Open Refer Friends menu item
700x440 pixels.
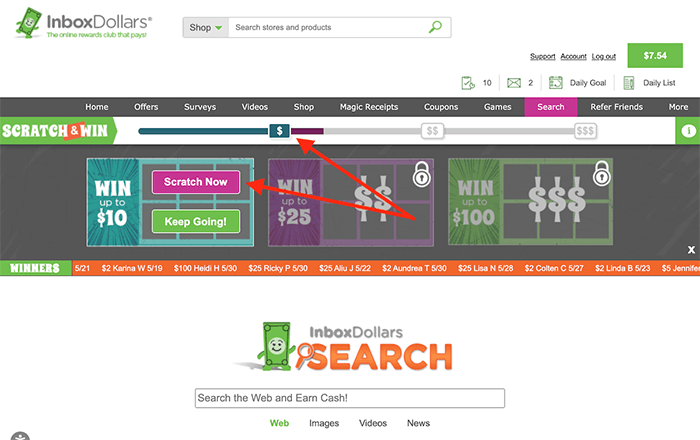(x=617, y=107)
